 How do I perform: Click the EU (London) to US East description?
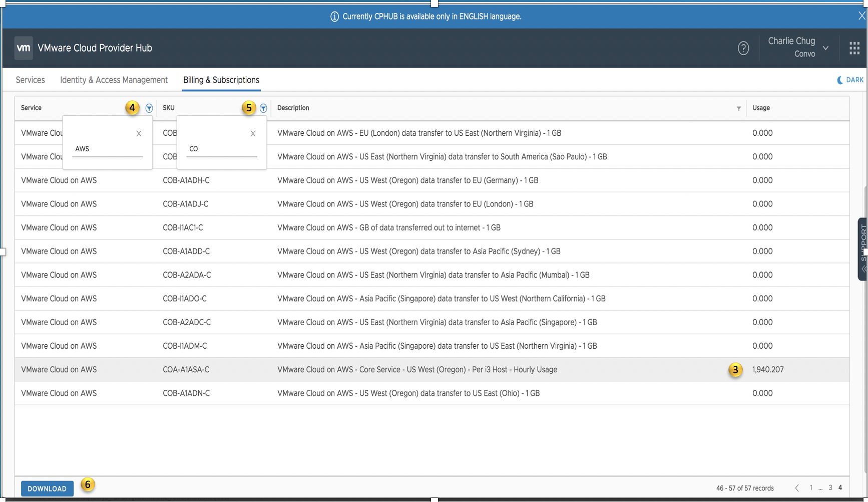click(x=419, y=133)
